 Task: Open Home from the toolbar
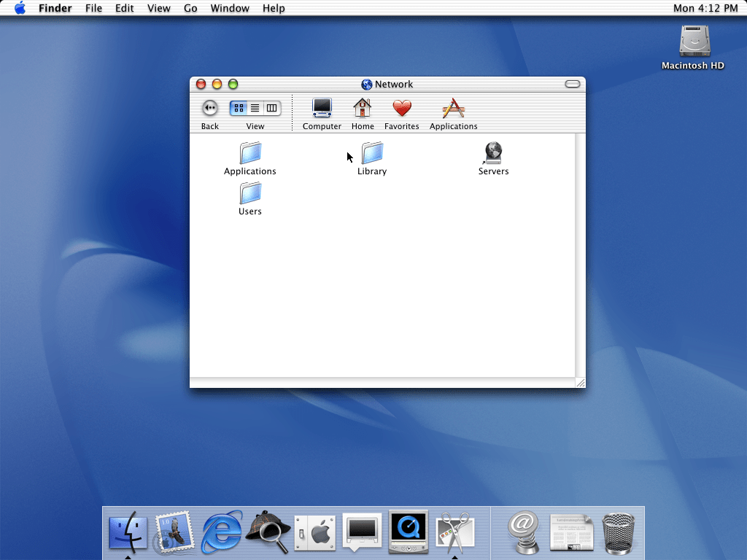pos(363,109)
